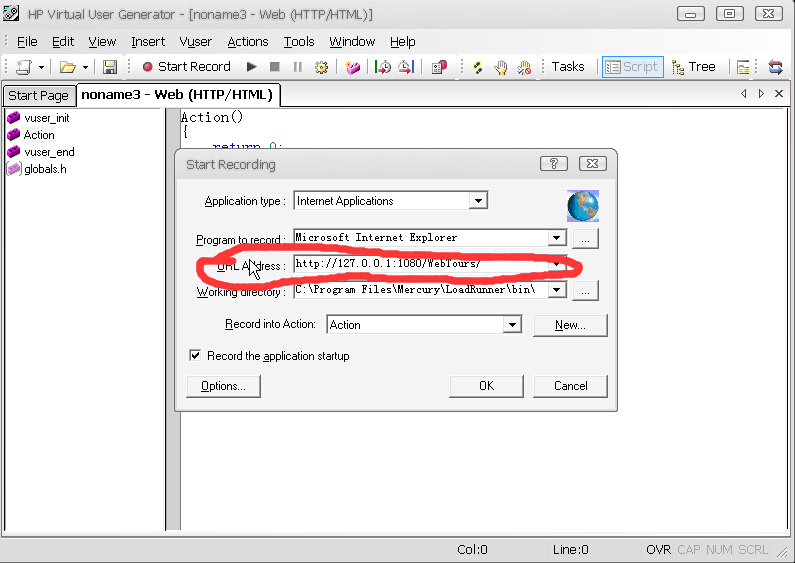This screenshot has width=795, height=563.
Task: Expand the URL Address dropdown arrow
Action: point(557,264)
